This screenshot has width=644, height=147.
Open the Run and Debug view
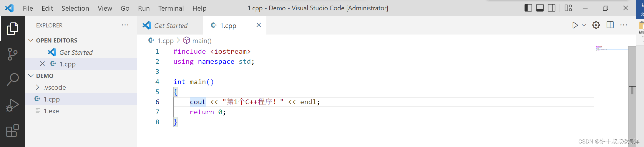tap(12, 105)
